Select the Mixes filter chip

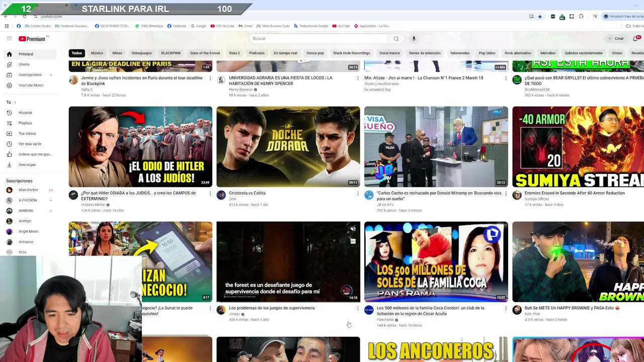[117, 53]
